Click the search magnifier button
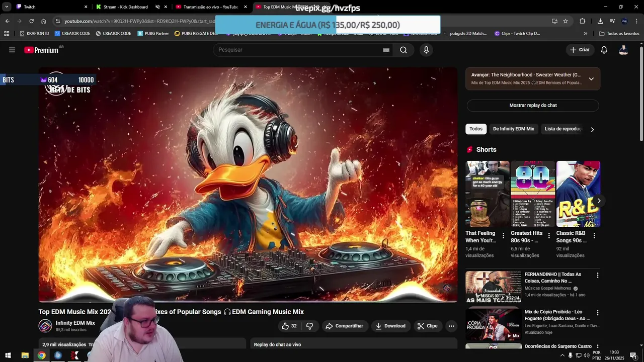This screenshot has height=362, width=644. pos(404,50)
